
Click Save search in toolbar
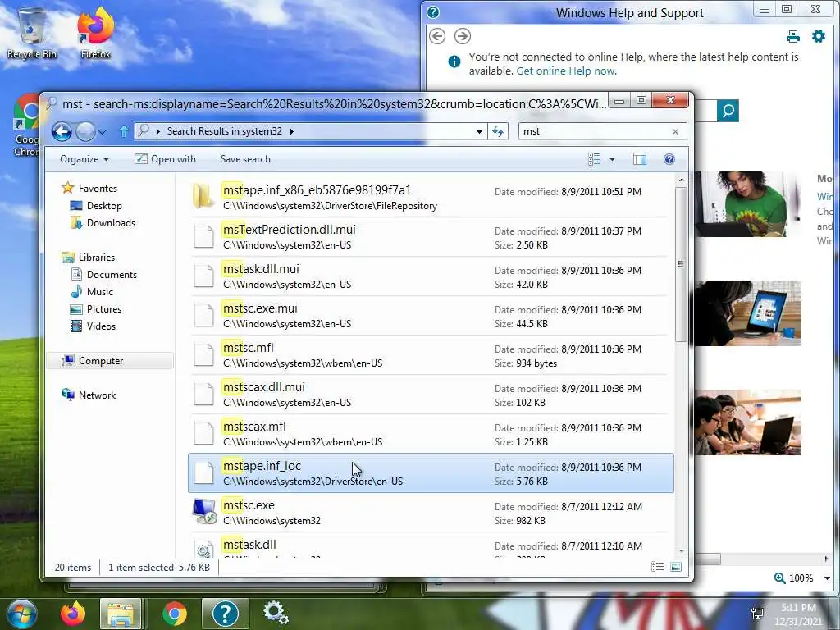(245, 159)
